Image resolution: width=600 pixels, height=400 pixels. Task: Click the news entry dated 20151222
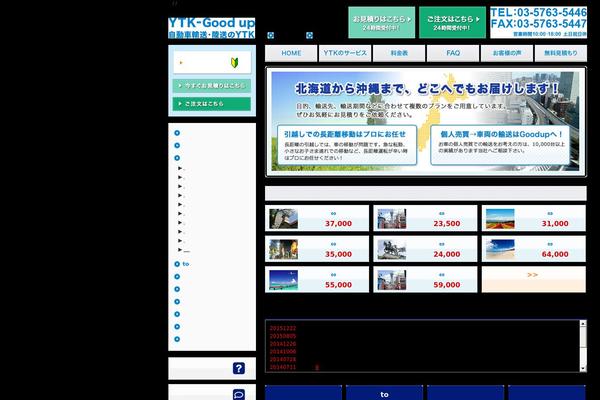pos(283,328)
